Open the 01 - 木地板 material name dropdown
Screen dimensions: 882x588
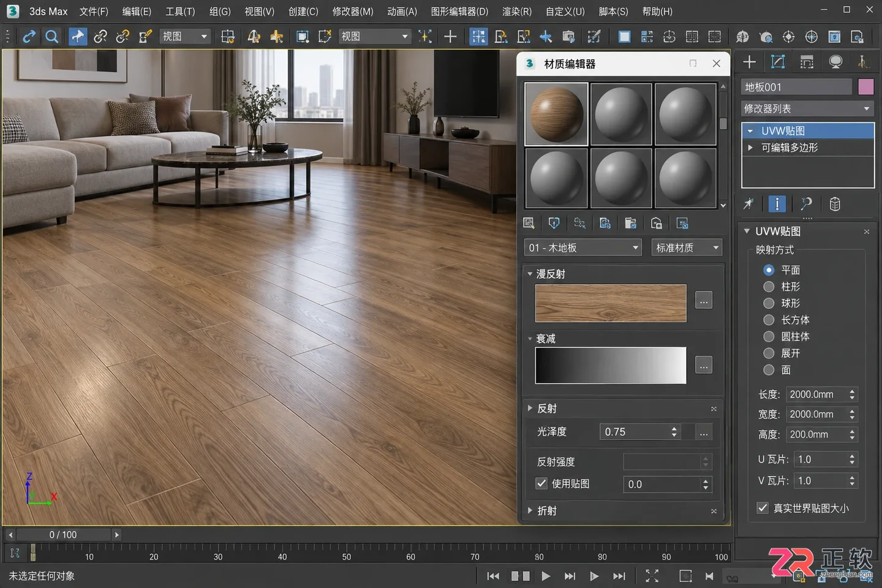pyautogui.click(x=583, y=247)
